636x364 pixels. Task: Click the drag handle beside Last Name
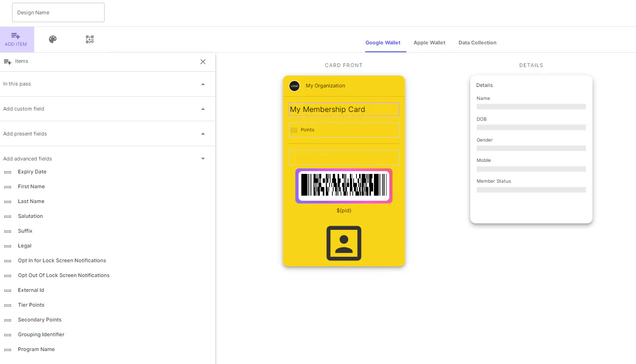(x=7, y=202)
